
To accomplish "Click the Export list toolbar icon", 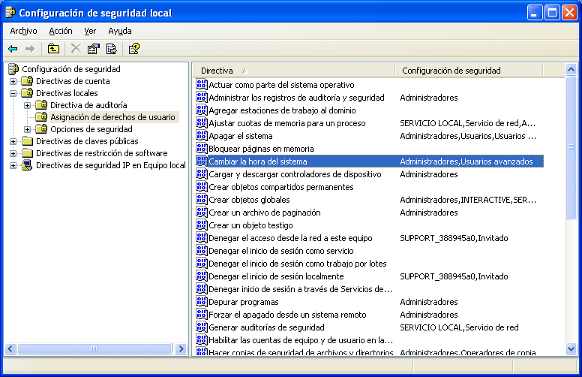I will tap(111, 49).
